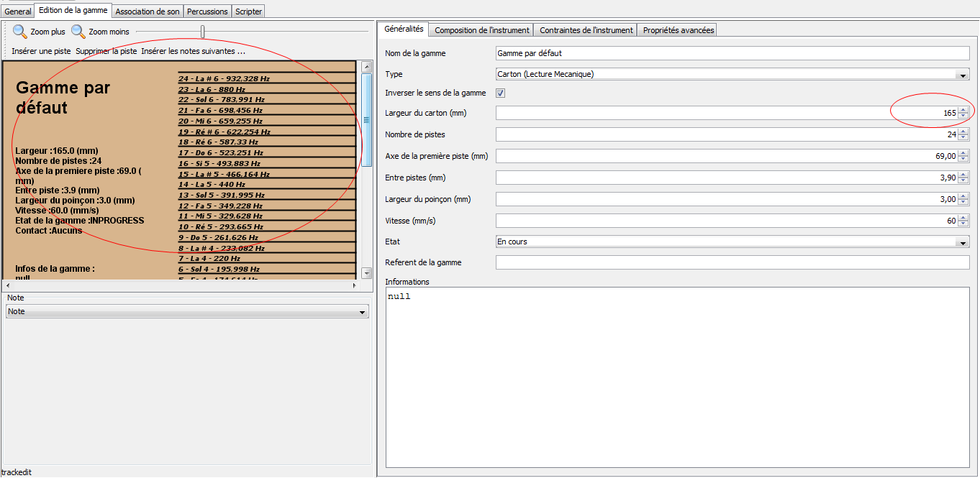
Task: Increase Largeur du carton with up arrow
Action: 963,110
